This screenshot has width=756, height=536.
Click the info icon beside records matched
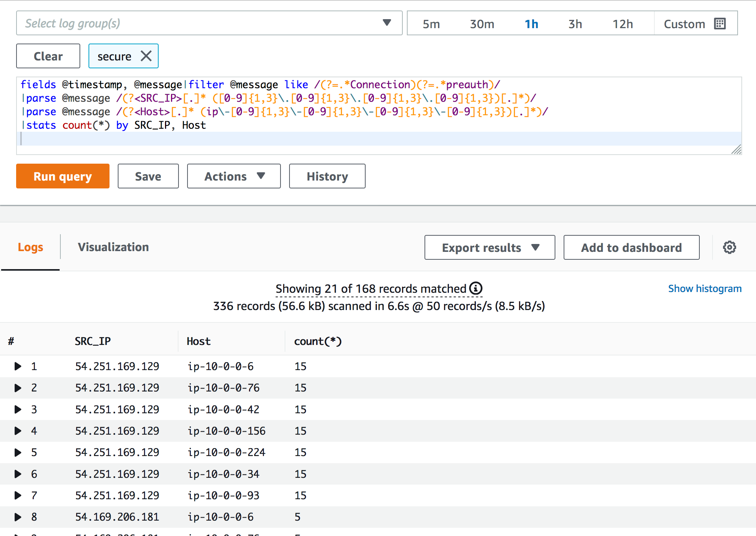pyautogui.click(x=475, y=288)
